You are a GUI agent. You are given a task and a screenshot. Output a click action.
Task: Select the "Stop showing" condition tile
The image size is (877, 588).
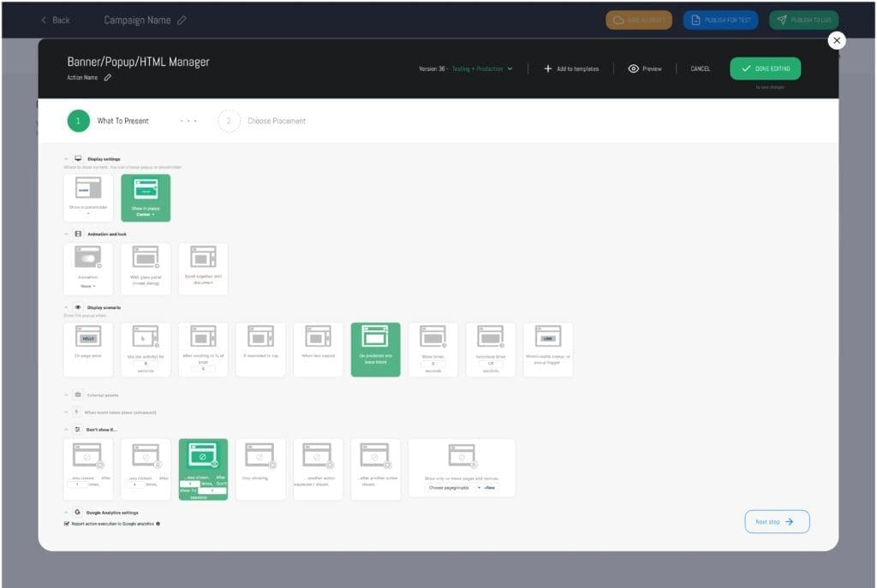coord(260,467)
